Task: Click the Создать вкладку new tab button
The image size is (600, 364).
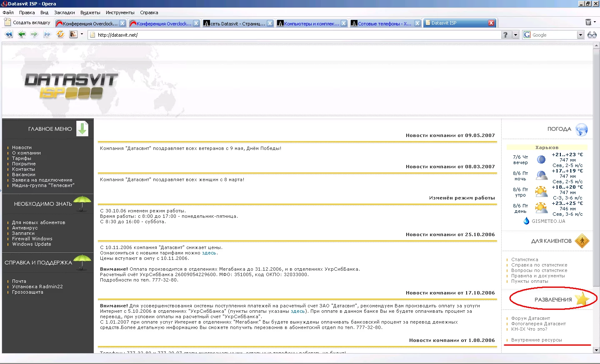Action: [x=27, y=22]
